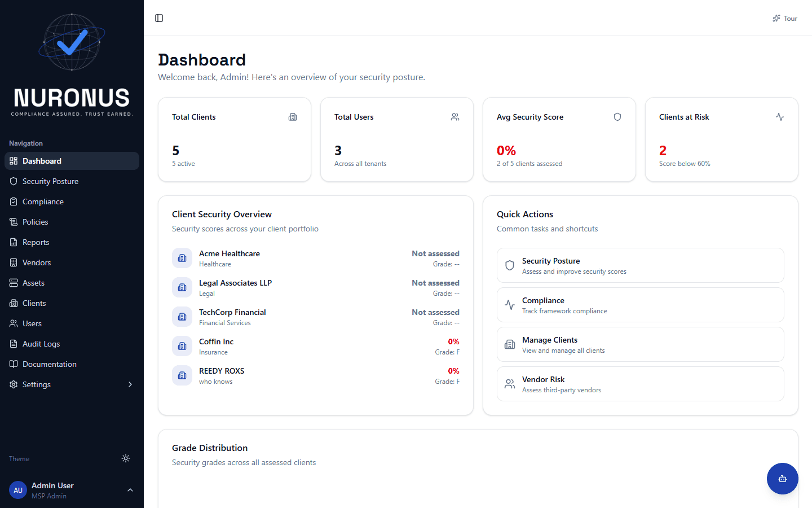Click Acme Healthcare building icon
This screenshot has width=812, height=508.
point(182,258)
